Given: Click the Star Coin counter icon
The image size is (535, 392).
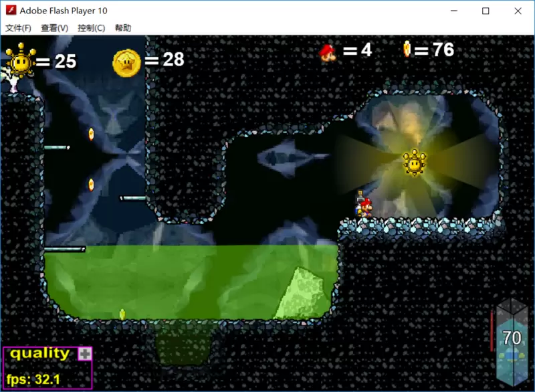Looking at the screenshot, I should click(x=126, y=63).
